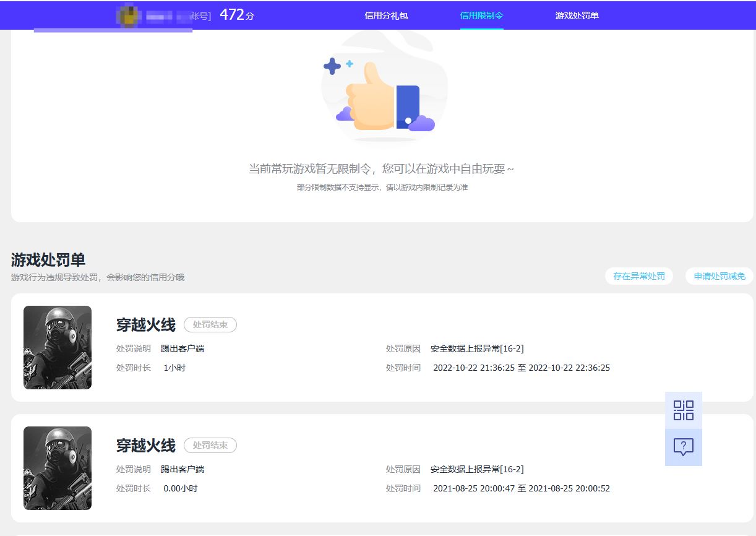Click the user avatar in header
Image resolution: width=756 pixels, height=536 pixels.
129,16
